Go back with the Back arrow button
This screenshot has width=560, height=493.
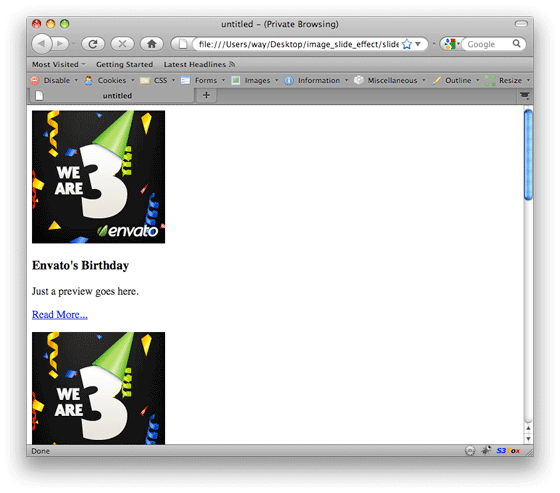[41, 44]
